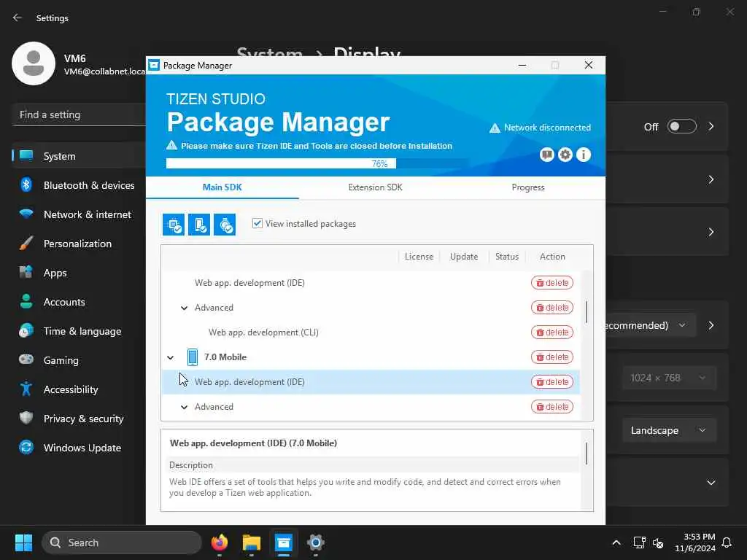Expand the bottom collapsed section in Display settings
This screenshot has width=747, height=560.
coord(711,483)
